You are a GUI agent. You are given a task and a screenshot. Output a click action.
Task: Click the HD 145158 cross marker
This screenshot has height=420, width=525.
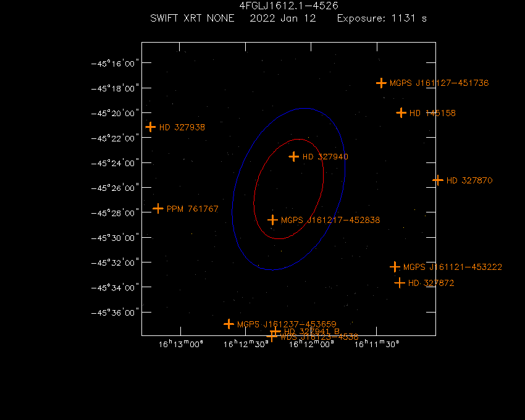click(401, 113)
